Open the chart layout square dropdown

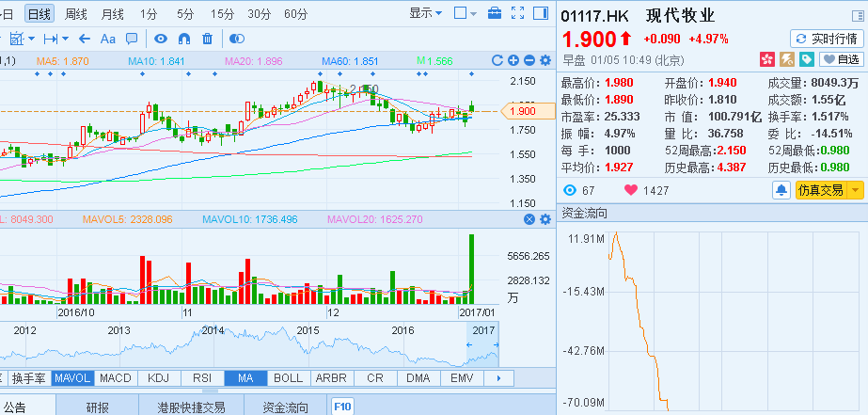tap(465, 13)
